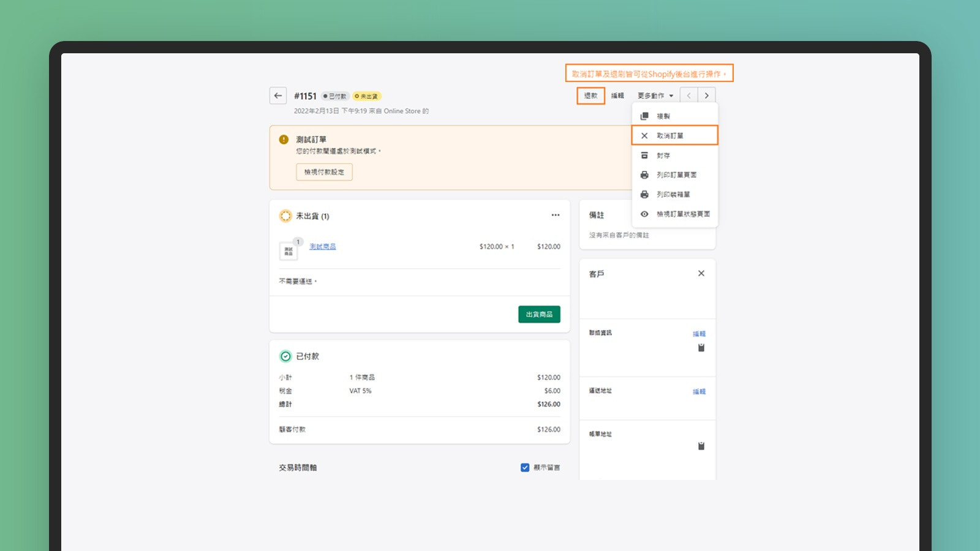
Task: Go back using the arrow beside #1151
Action: click(278, 96)
